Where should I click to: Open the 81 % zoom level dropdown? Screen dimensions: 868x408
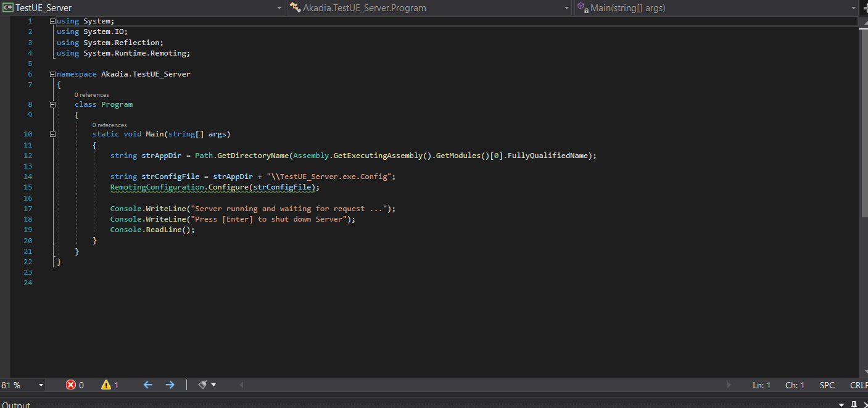[x=41, y=385]
